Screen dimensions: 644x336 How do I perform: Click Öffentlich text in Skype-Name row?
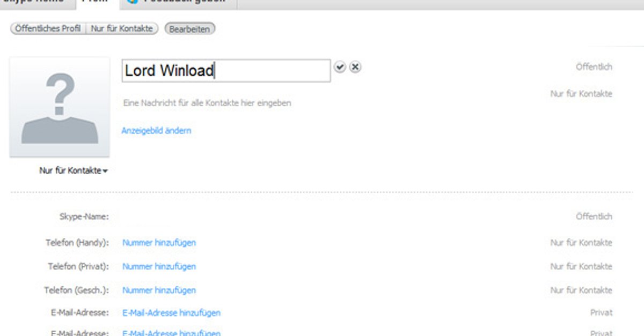click(x=594, y=216)
